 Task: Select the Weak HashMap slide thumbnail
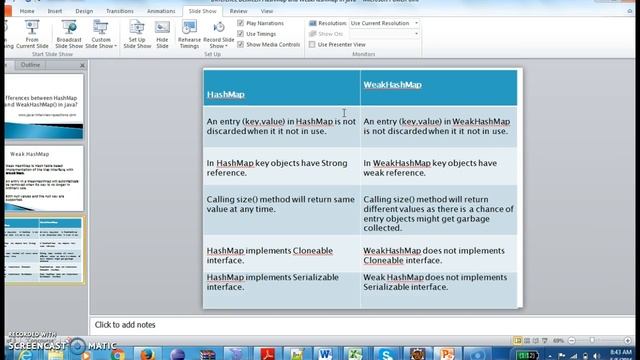click(x=44, y=179)
